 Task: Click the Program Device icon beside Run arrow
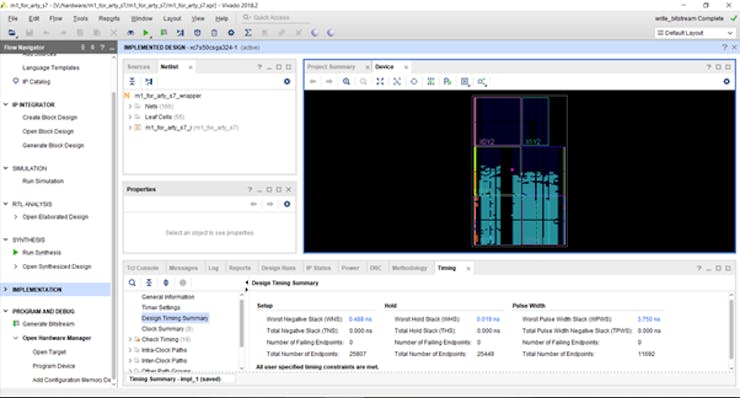pyautogui.click(x=163, y=33)
